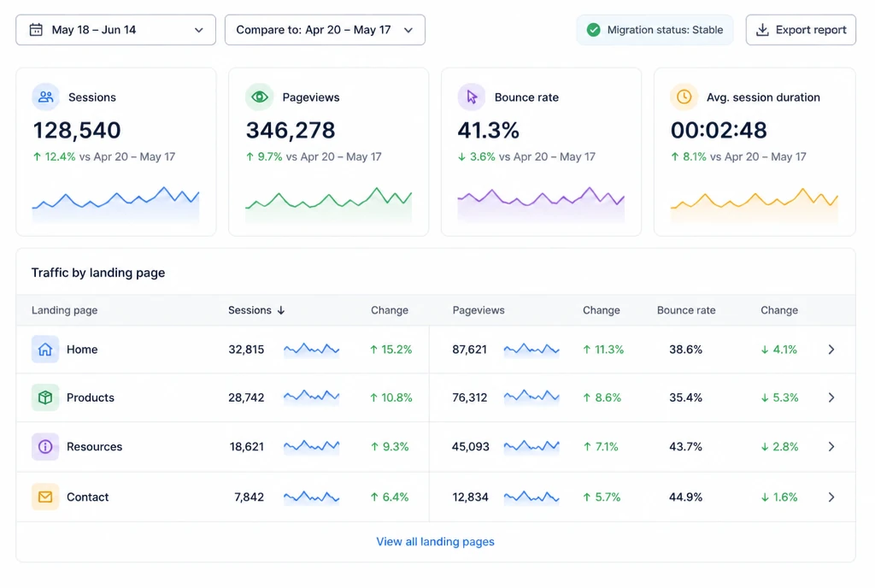Click the Resources info icon
This screenshot has height=588, width=875.
[45, 446]
